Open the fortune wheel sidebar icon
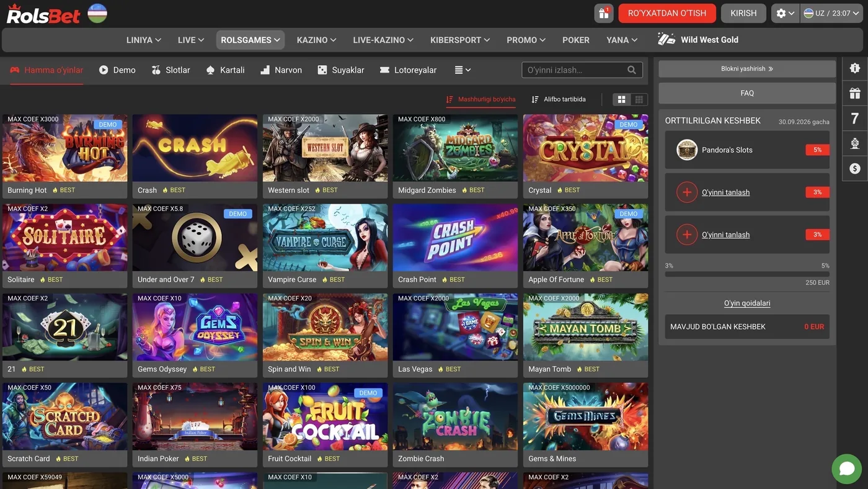The image size is (868, 489). 855,143
